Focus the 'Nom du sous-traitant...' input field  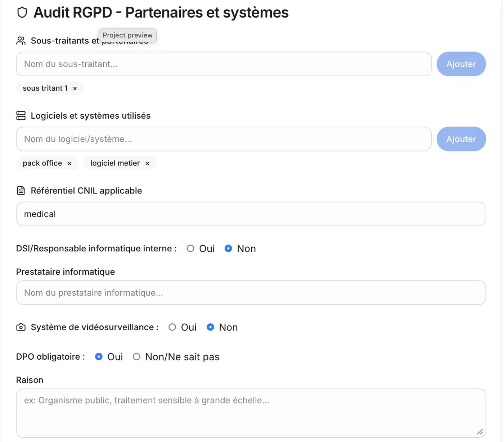point(224,64)
